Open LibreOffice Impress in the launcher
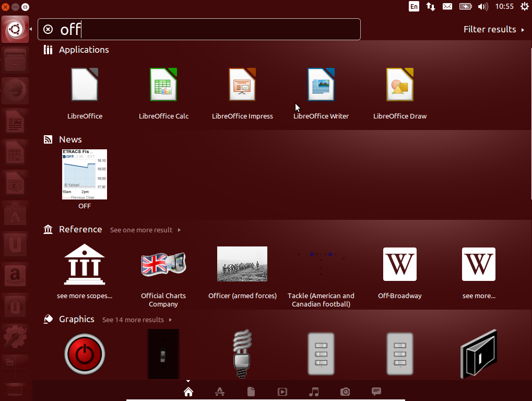The image size is (532, 401). click(15, 183)
